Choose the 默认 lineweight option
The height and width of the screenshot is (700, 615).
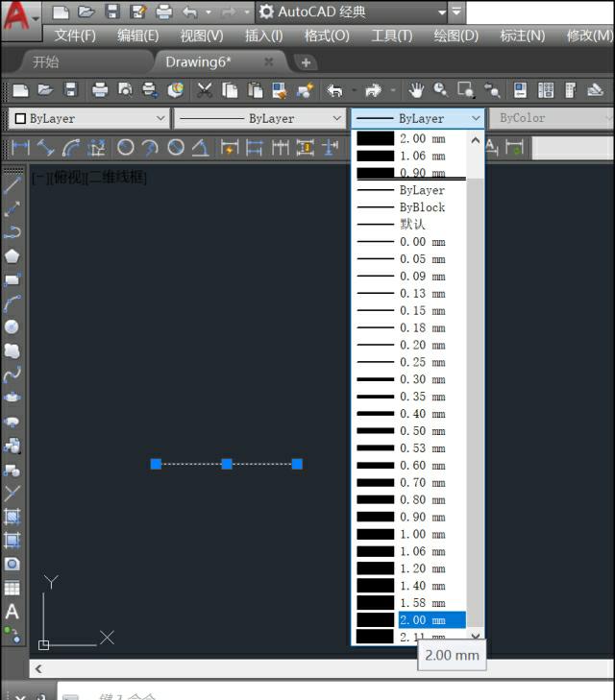pyautogui.click(x=412, y=224)
